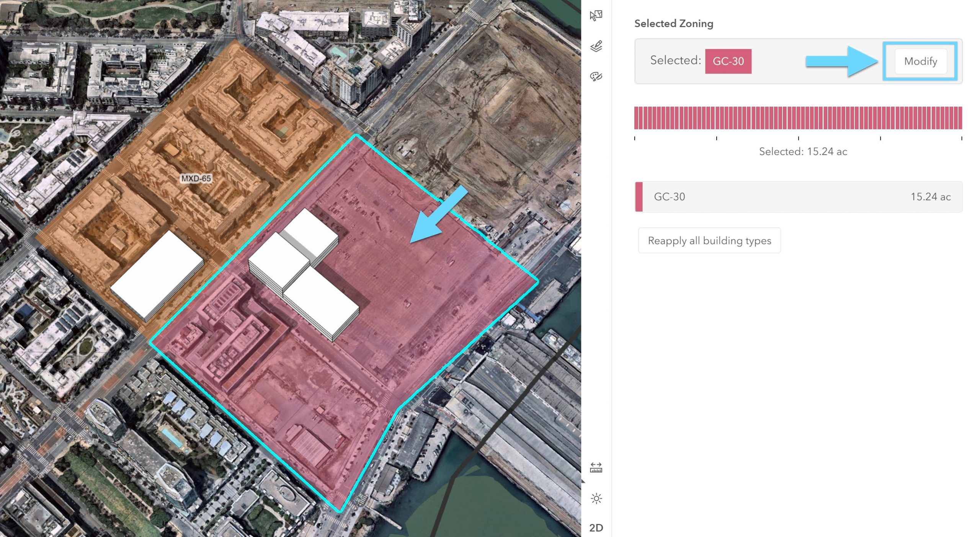Click the pink GC-30 selected tag
The width and height of the screenshot is (980, 537).
[728, 61]
